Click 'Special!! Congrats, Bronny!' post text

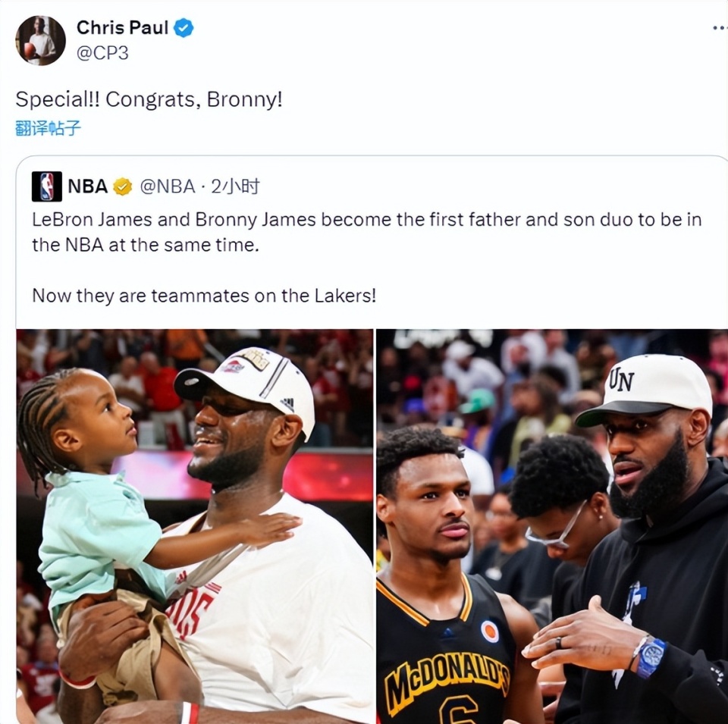click(149, 99)
